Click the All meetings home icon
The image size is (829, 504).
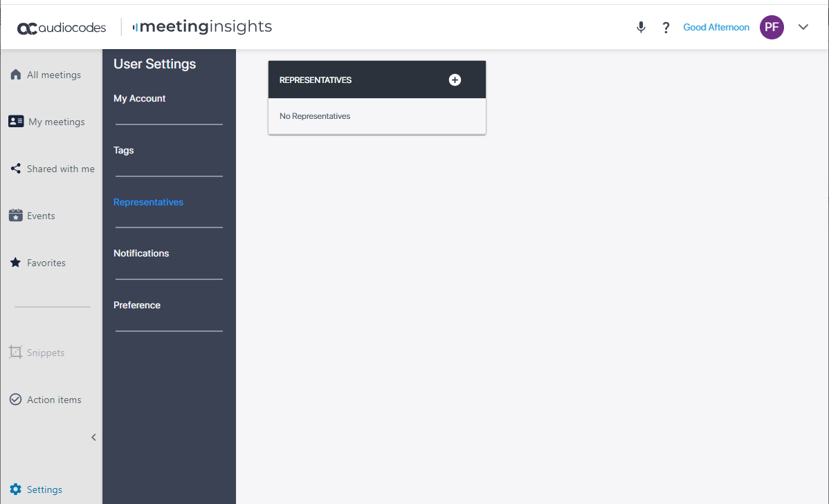pyautogui.click(x=16, y=75)
